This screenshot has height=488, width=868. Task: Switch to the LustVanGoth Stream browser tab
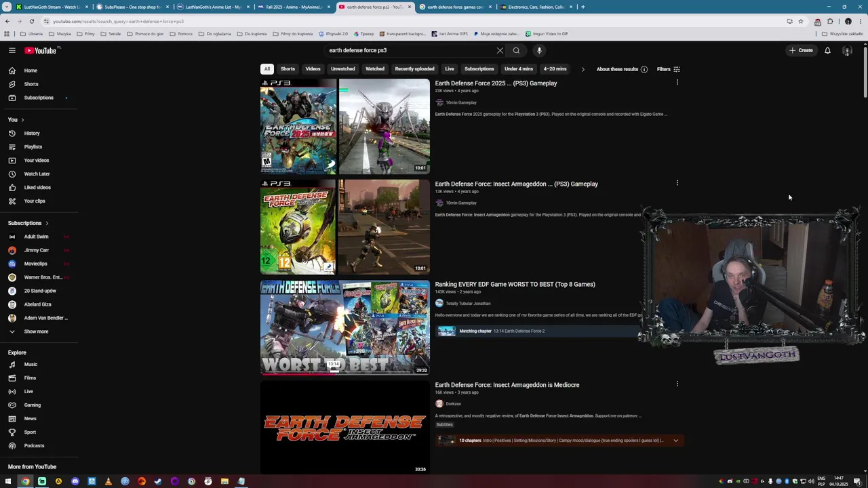click(x=51, y=7)
